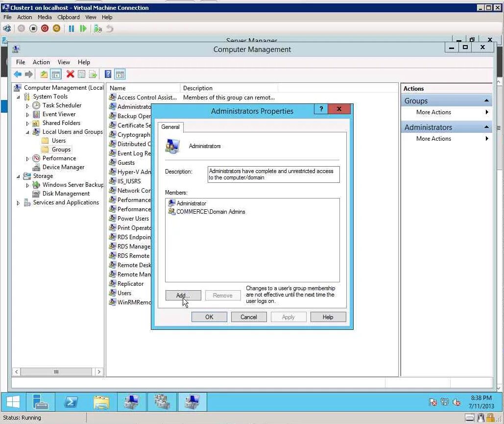Click the Ctrl+Alt+Del icon in VM toolbar
Screen dimensions: 504x424
pyautogui.click(x=7, y=28)
